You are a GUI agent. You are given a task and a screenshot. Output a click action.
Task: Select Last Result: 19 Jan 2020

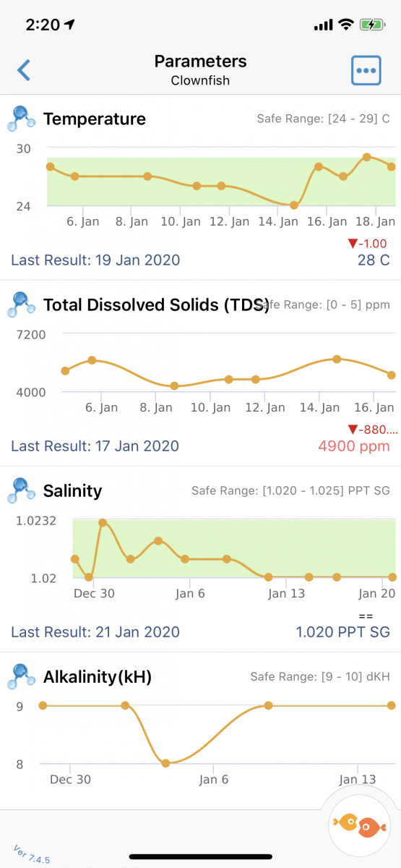(95, 260)
